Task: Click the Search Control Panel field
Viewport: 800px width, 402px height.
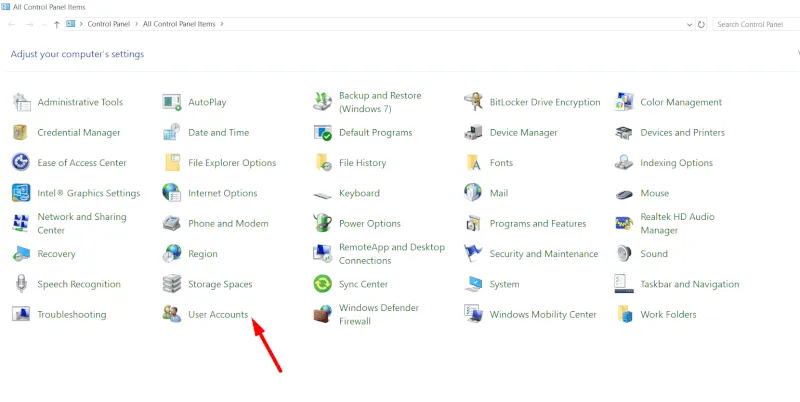Action: 756,24
